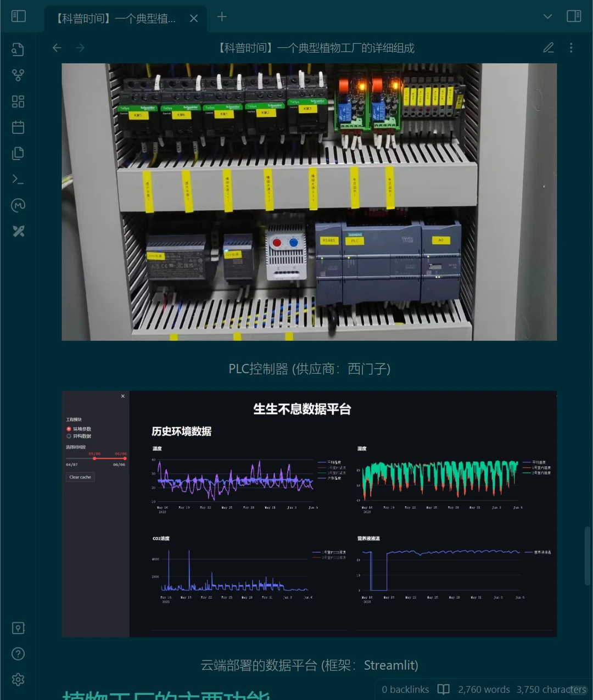
Task: Click the vertical scrollbar thumb of the note
Action: click(x=588, y=556)
